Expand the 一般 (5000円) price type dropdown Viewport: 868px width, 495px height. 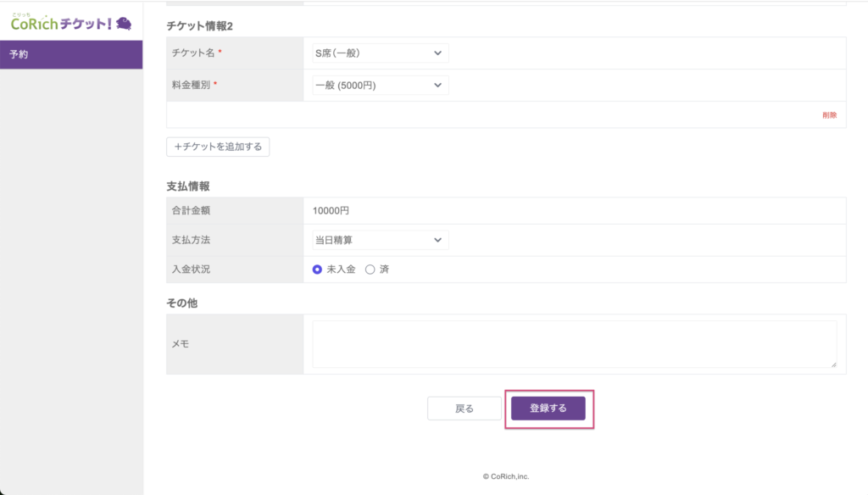(379, 85)
